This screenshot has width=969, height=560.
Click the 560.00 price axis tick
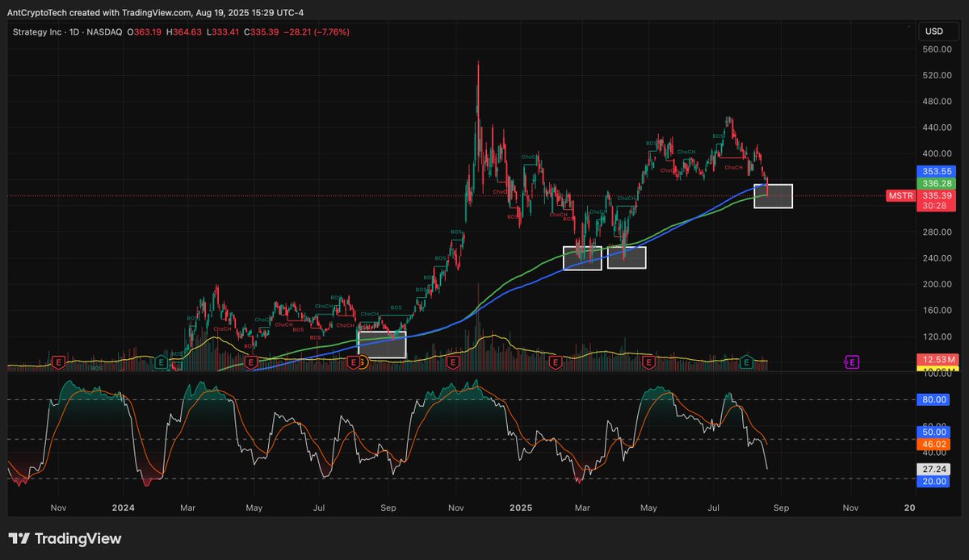[x=936, y=49]
